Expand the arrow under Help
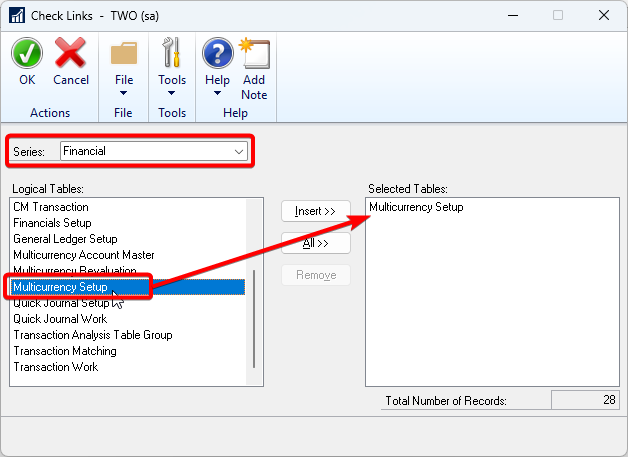The height and width of the screenshot is (457, 628). [x=217, y=94]
